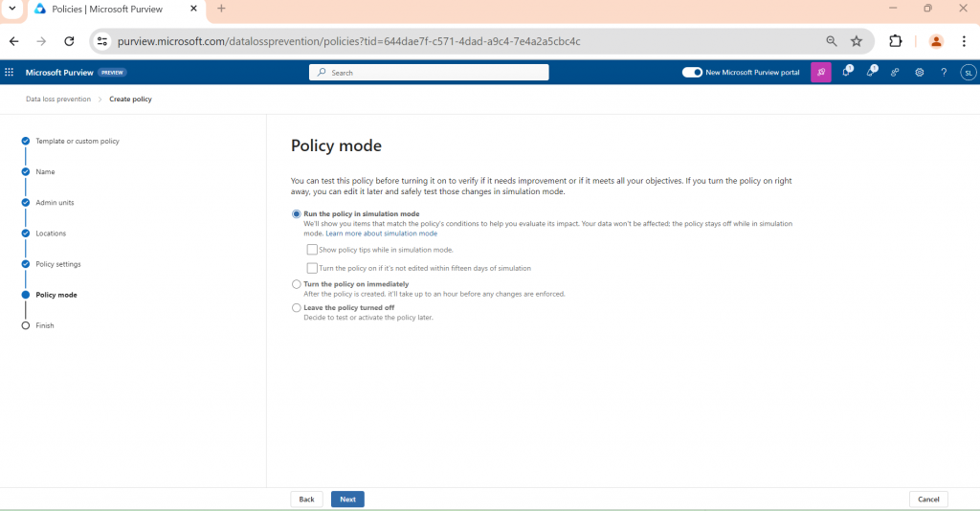Open Chrome's three-dot menu

pyautogui.click(x=965, y=41)
